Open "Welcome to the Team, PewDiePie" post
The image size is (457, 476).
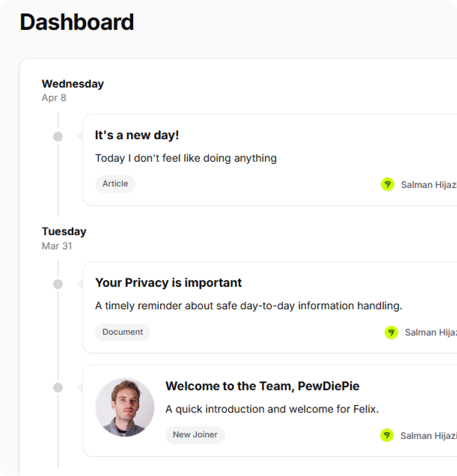click(x=262, y=386)
